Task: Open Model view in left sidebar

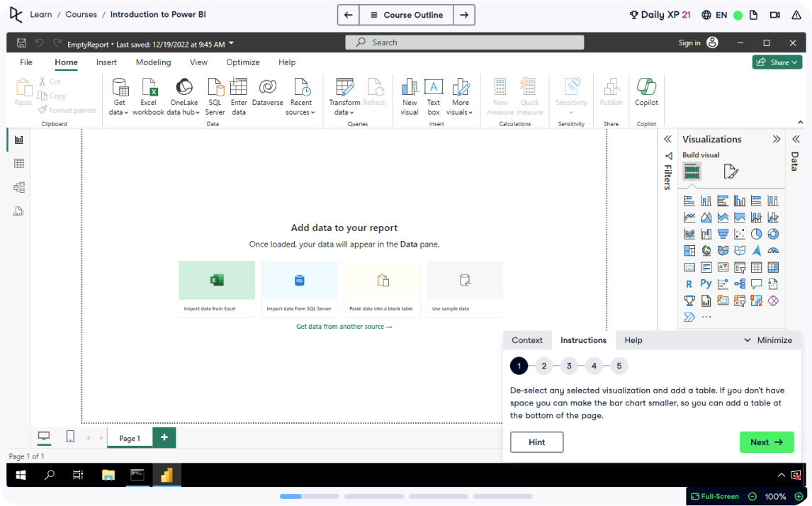Action: pos(19,187)
